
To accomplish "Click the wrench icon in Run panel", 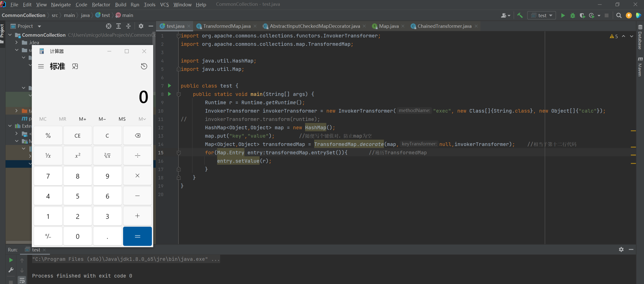I will (11, 270).
